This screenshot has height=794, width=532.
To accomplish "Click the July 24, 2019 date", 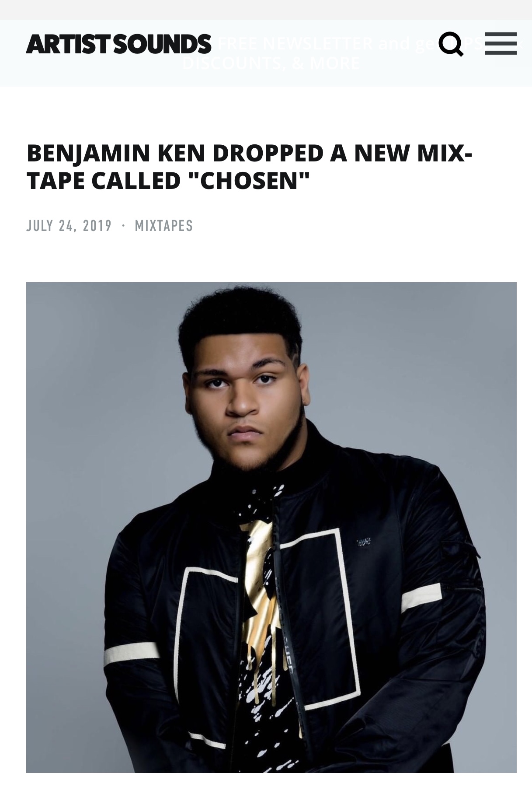I will 69,226.
